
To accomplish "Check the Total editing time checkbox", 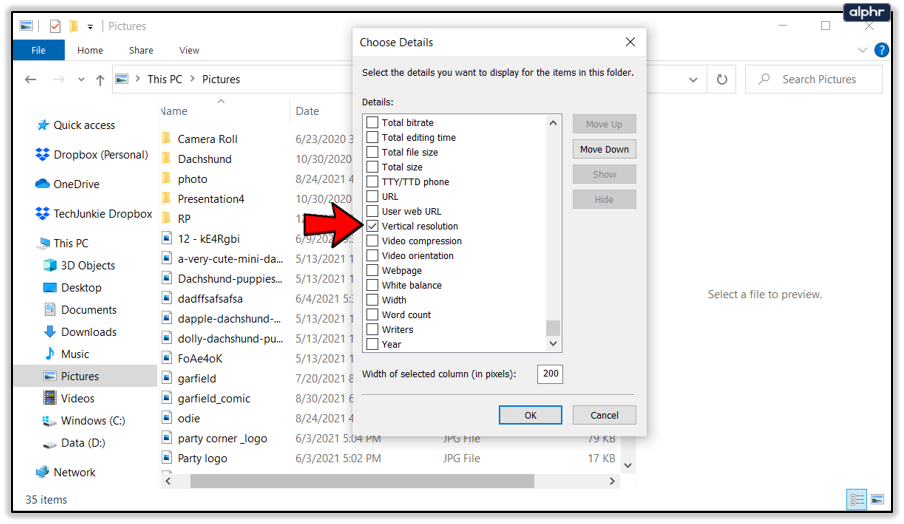I will click(x=372, y=137).
